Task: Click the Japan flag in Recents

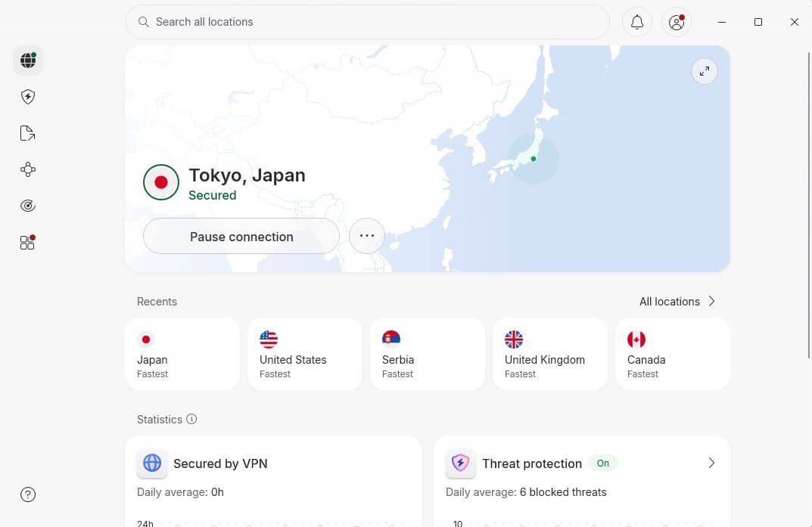Action: tap(146, 339)
